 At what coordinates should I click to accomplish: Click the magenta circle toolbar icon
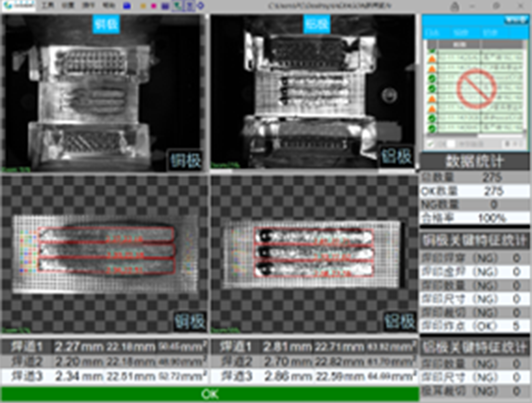(154, 6)
